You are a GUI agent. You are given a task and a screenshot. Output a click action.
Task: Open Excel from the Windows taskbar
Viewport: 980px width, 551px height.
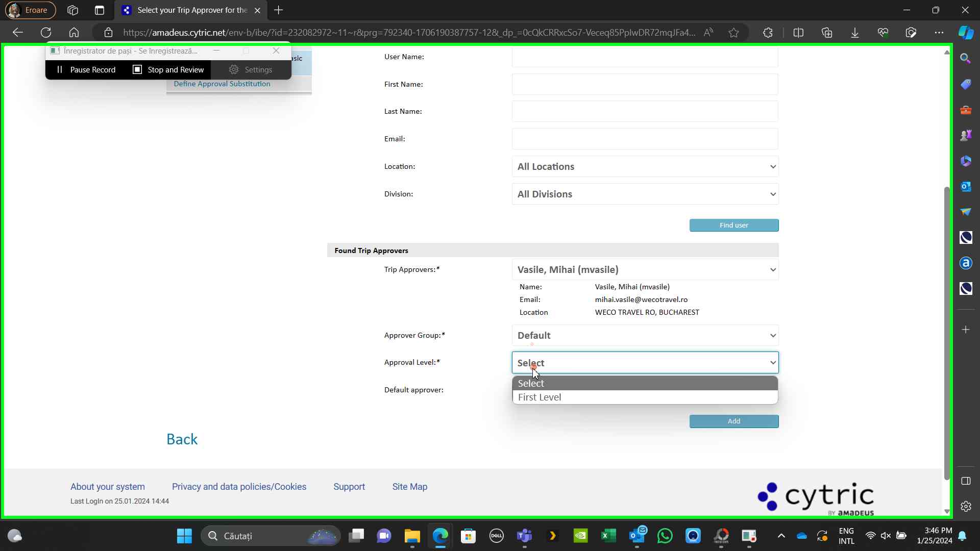608,536
